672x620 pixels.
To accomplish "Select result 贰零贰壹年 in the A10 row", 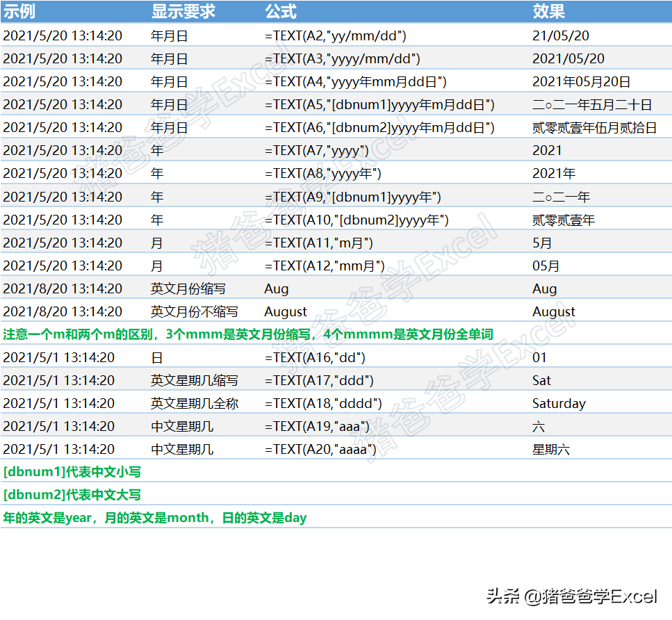I will [564, 220].
